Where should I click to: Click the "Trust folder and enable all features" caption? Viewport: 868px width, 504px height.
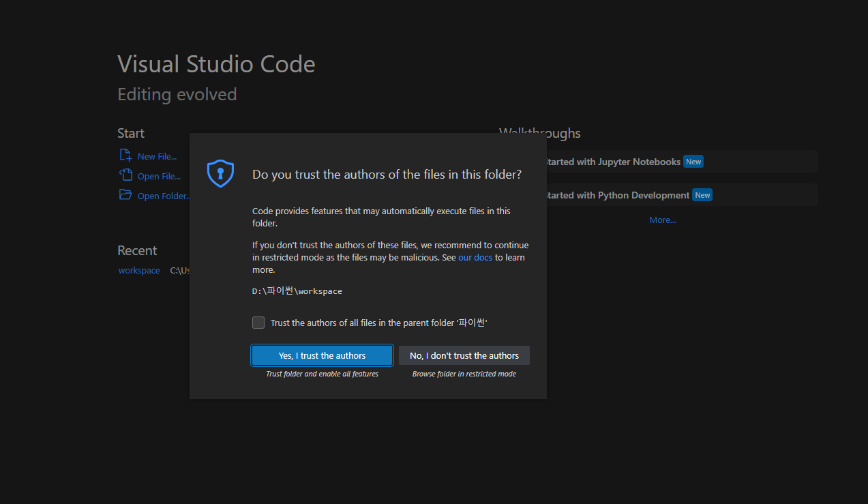(322, 374)
